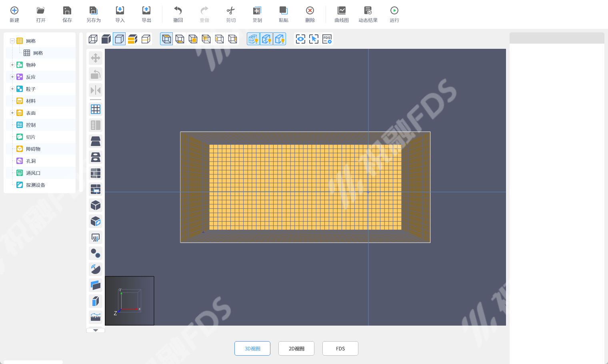Switch to the 2D视图 tab
This screenshot has width=608, height=364.
pos(296,348)
